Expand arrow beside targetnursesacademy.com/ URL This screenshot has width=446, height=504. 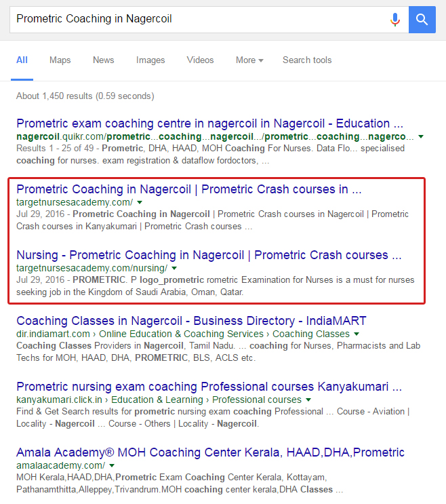tap(140, 202)
